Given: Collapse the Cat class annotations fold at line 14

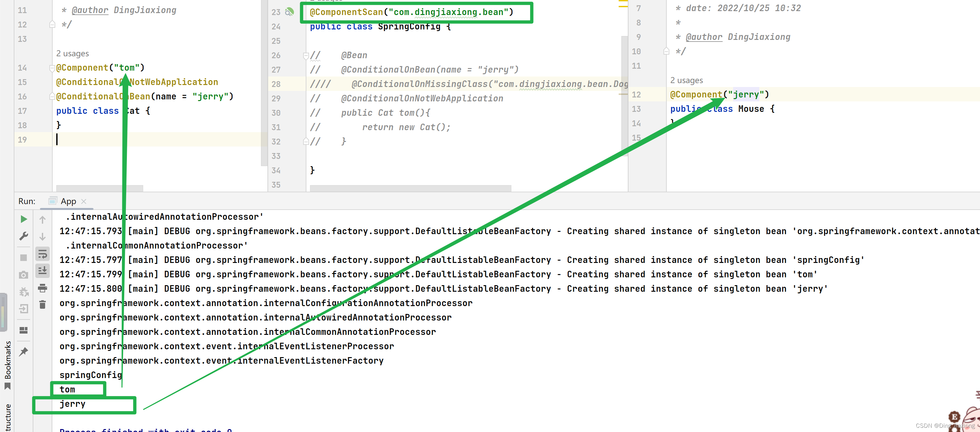Looking at the screenshot, I should (x=52, y=68).
